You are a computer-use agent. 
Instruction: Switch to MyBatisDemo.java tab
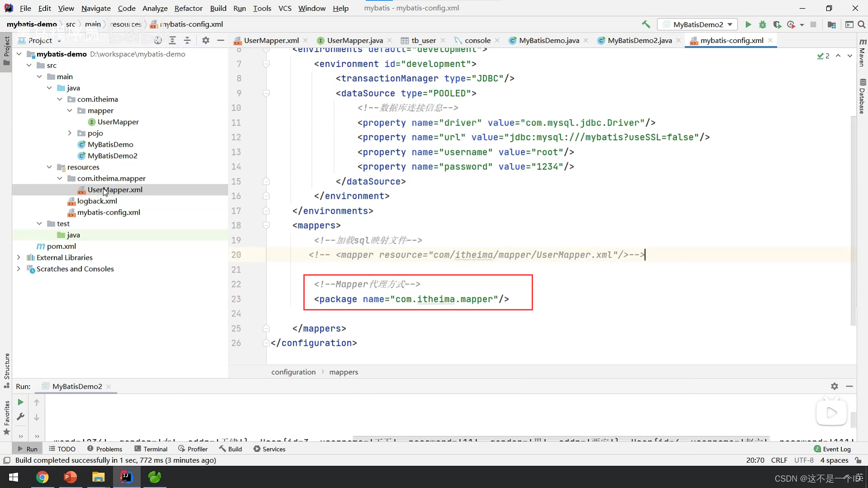point(549,40)
